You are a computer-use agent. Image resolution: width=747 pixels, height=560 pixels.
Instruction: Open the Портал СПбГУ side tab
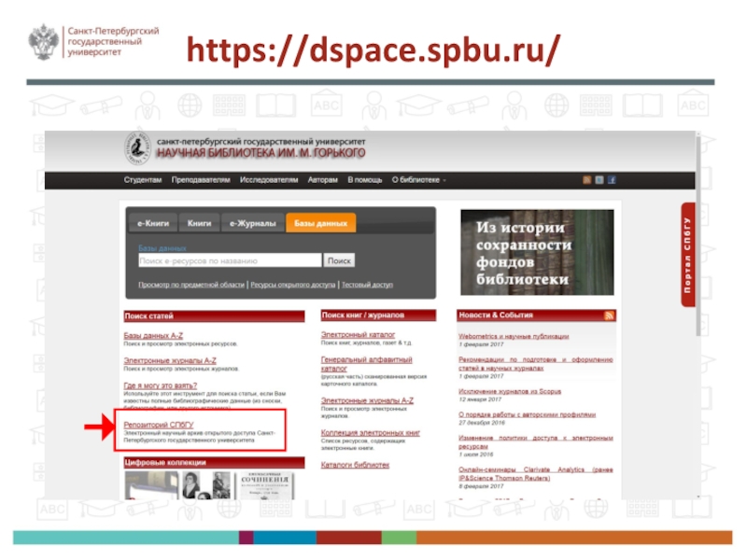(x=688, y=255)
